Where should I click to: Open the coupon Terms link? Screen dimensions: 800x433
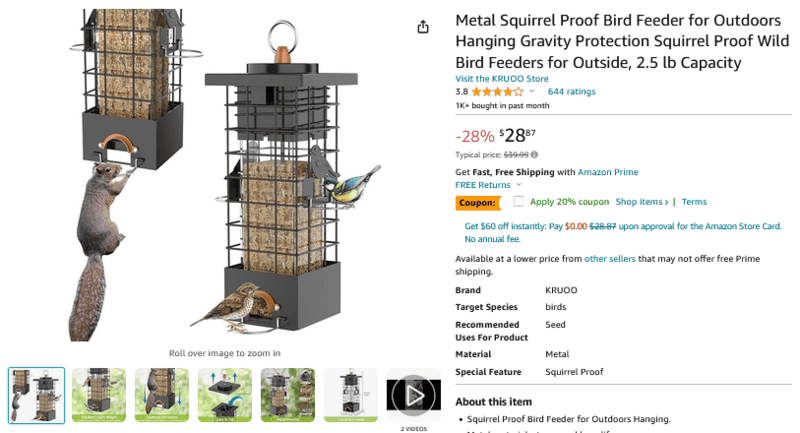694,202
